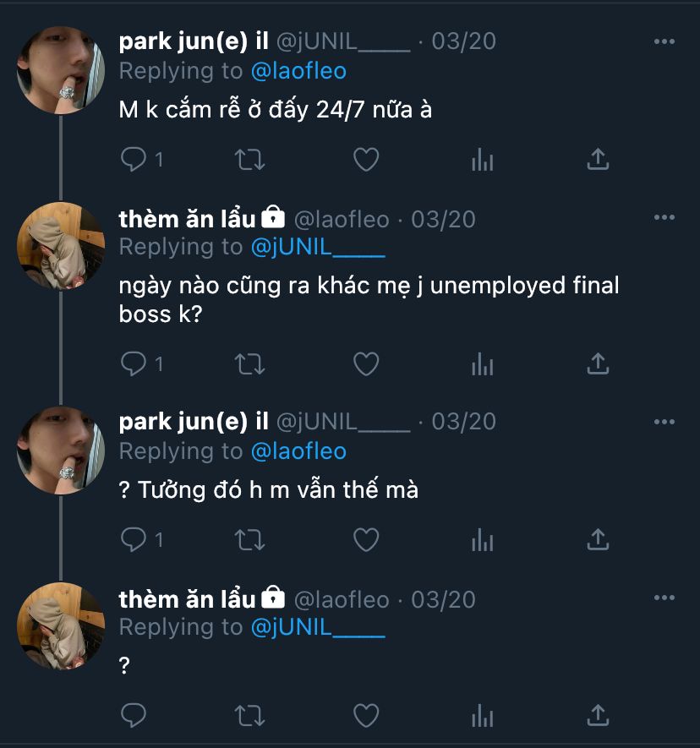Open thèm ăn lẩu's profile name in second tweet
This screenshot has width=700, height=748.
pos(188,219)
